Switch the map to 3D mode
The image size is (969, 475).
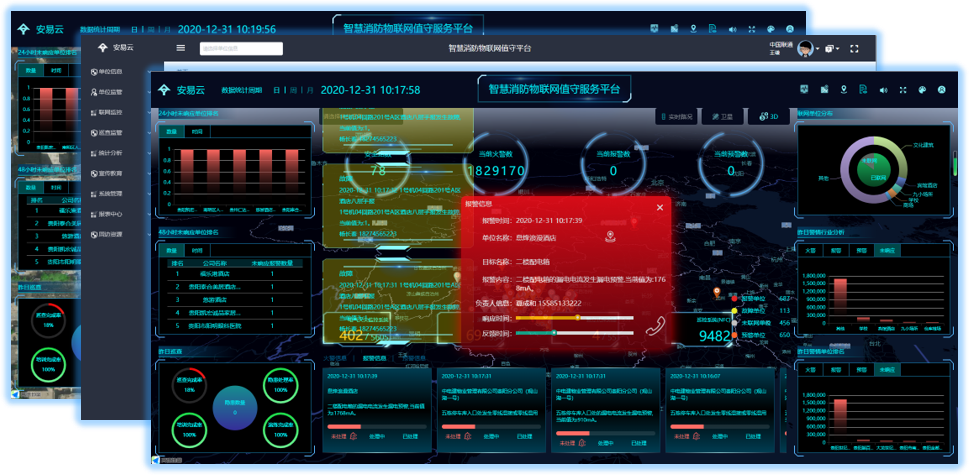pyautogui.click(x=768, y=116)
